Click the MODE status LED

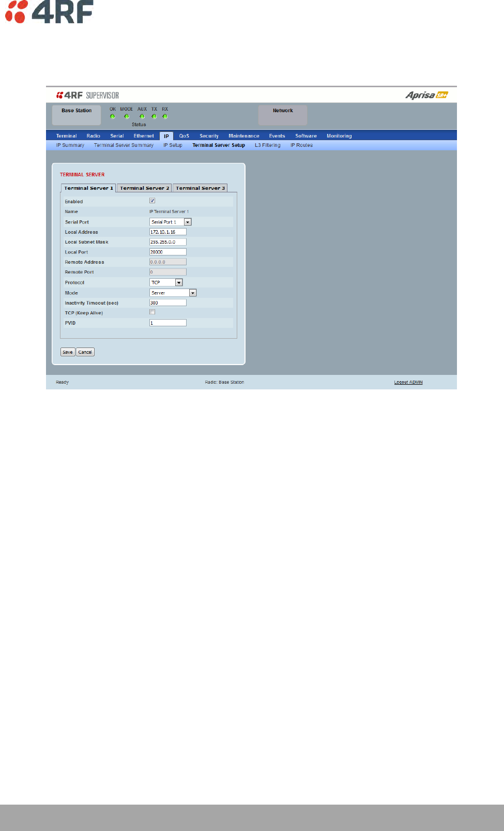click(127, 116)
